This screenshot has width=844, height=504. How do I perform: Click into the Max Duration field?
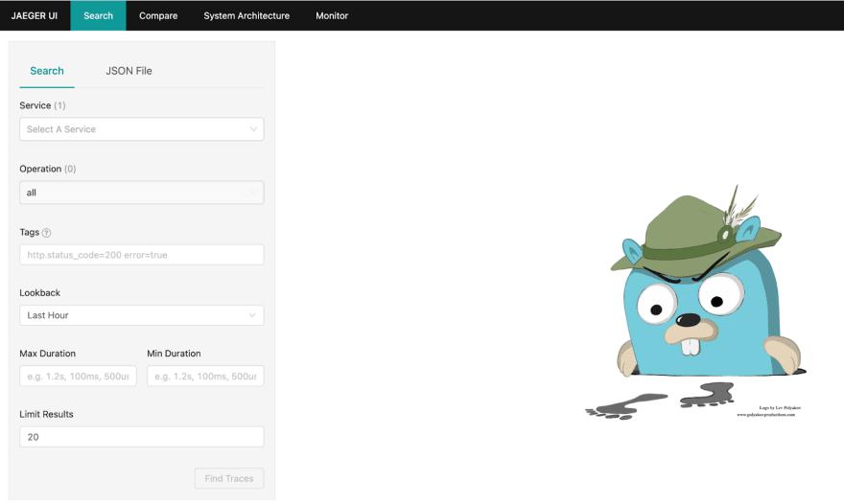click(x=78, y=377)
